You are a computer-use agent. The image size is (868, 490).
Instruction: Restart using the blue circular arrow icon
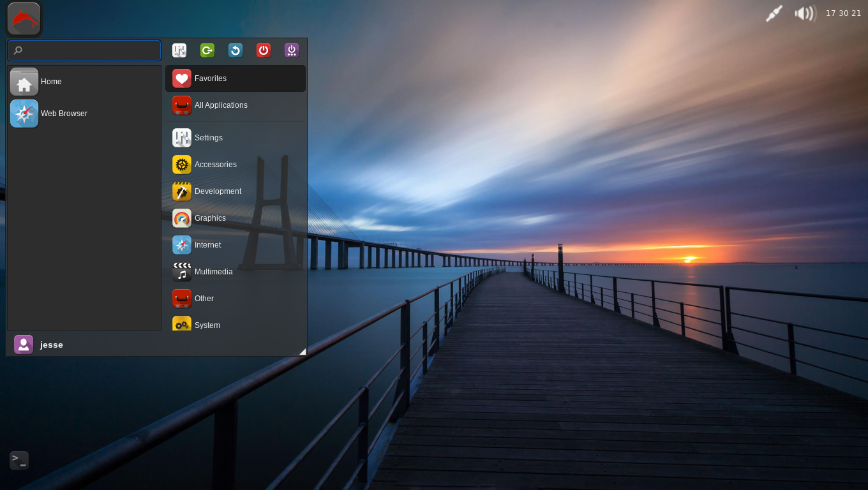236,50
